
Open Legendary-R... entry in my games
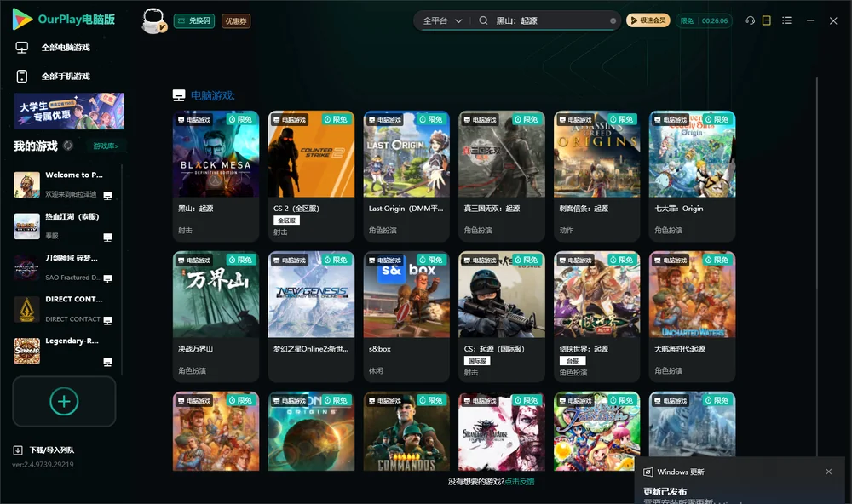pos(64,351)
